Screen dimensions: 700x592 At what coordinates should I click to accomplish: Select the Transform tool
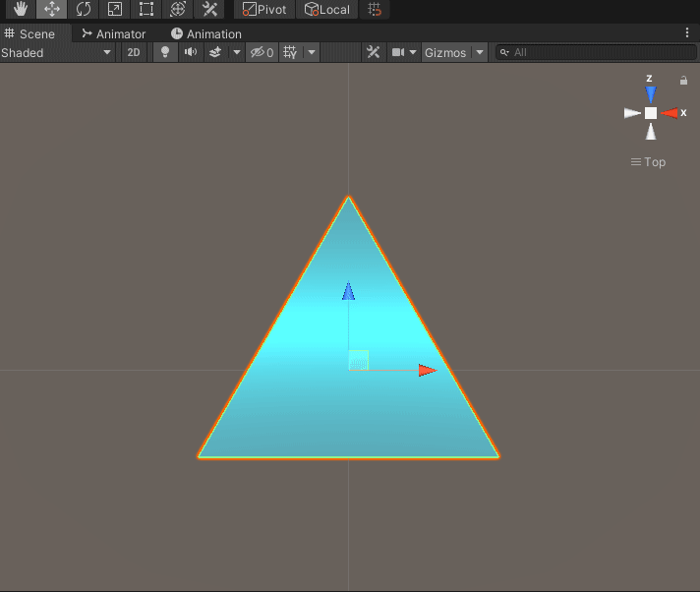pos(178,9)
